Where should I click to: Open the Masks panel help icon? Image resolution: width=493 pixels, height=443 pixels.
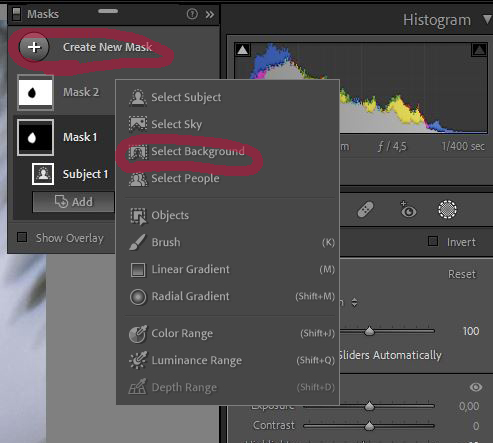point(192,14)
